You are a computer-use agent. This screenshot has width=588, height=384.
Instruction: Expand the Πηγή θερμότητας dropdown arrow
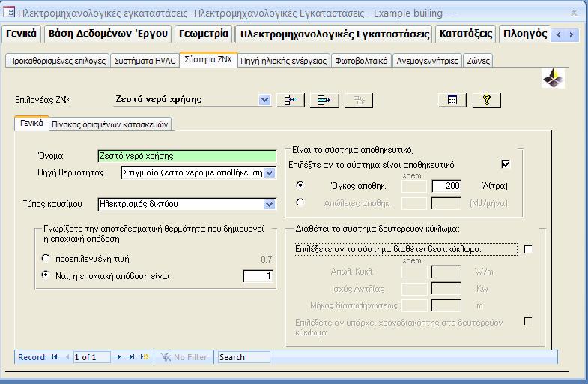270,173
